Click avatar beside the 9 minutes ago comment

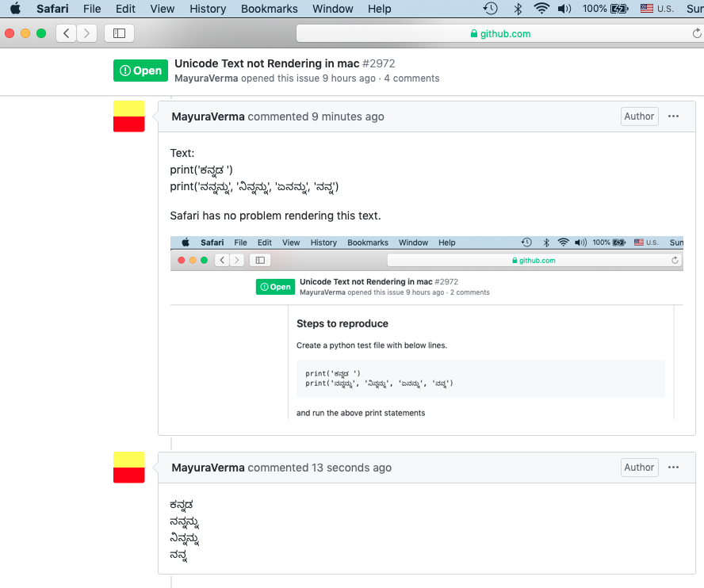coord(129,116)
